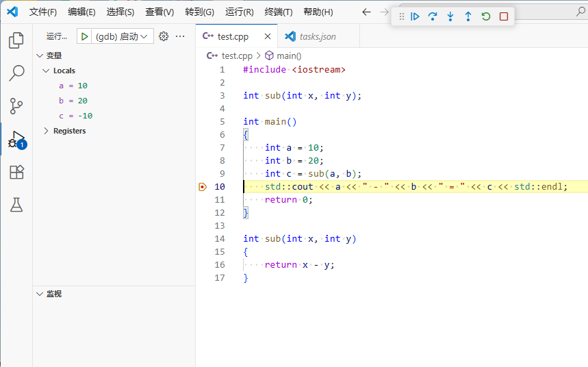The width and height of the screenshot is (588, 367).
Task: Open the 运行(R) menu
Action: pos(239,12)
